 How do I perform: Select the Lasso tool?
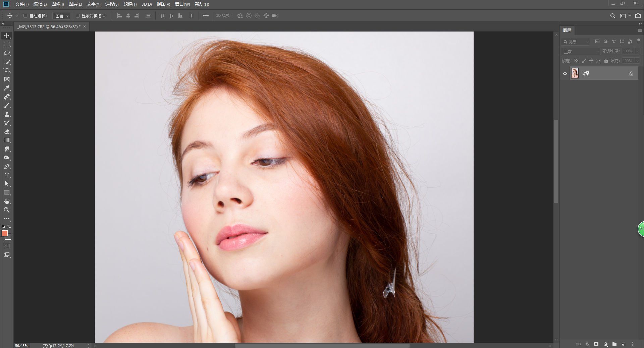pyautogui.click(x=7, y=53)
